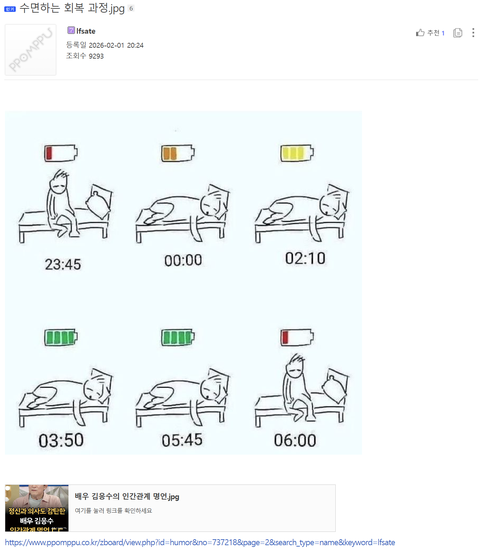Viewport: 480px width, 555px height.
Task: Open the comment count badge after the title
Action: (131, 8)
